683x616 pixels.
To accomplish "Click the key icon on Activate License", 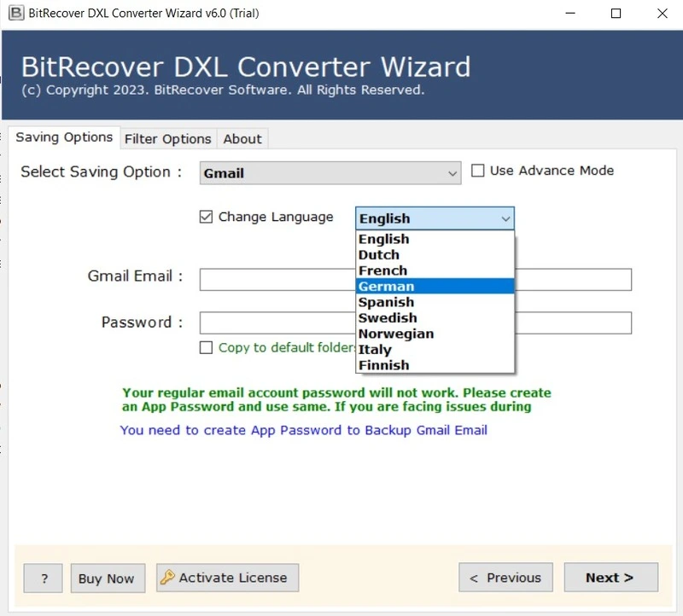I will click(x=166, y=578).
